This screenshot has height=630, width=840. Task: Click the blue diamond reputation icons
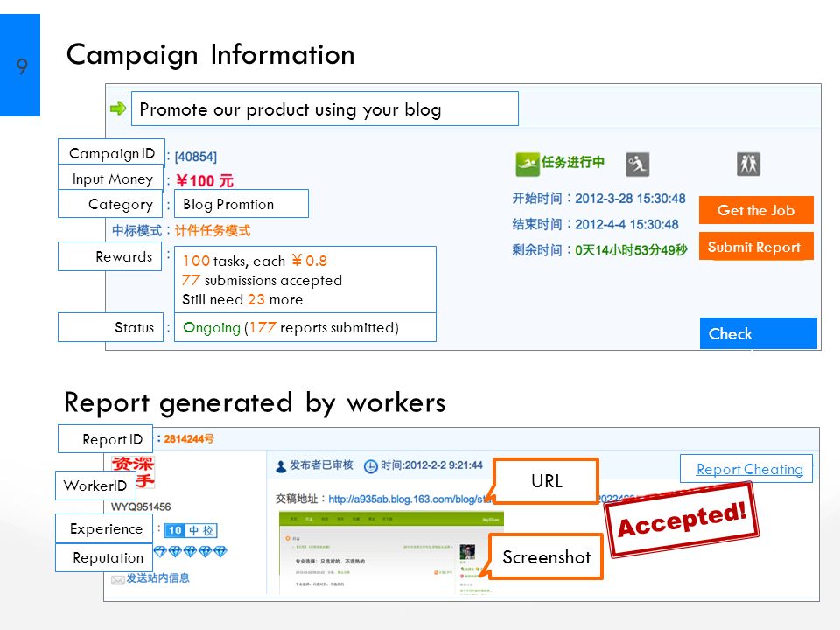190,551
